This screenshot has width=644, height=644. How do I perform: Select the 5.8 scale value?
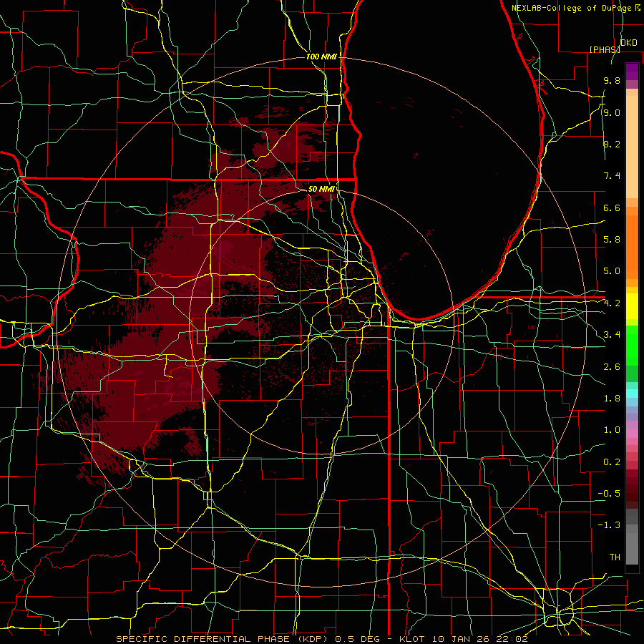pyautogui.click(x=612, y=240)
